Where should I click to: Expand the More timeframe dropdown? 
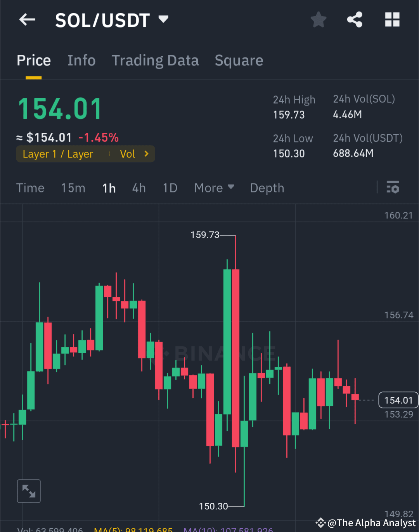pos(214,188)
